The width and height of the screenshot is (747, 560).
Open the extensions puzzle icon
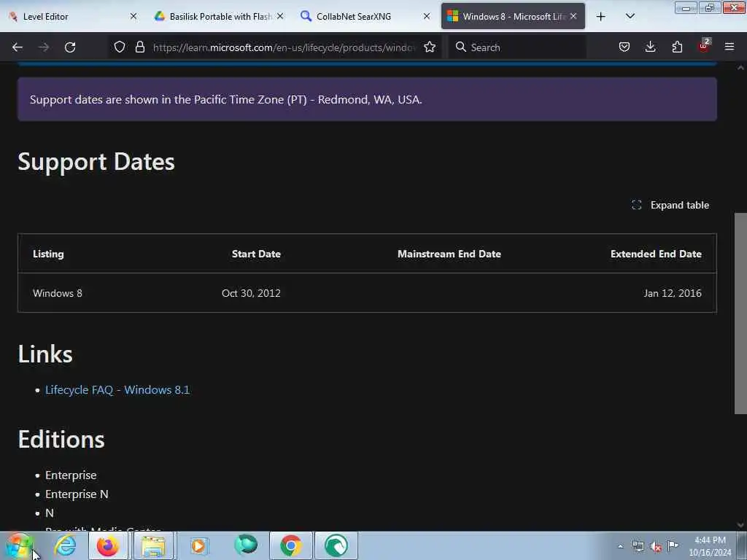click(x=677, y=47)
